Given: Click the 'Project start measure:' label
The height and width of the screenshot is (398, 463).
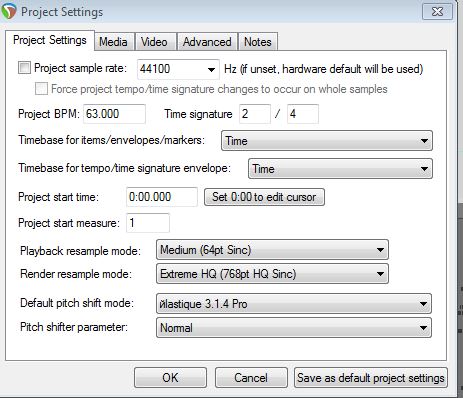Looking at the screenshot, I should click(69, 223).
